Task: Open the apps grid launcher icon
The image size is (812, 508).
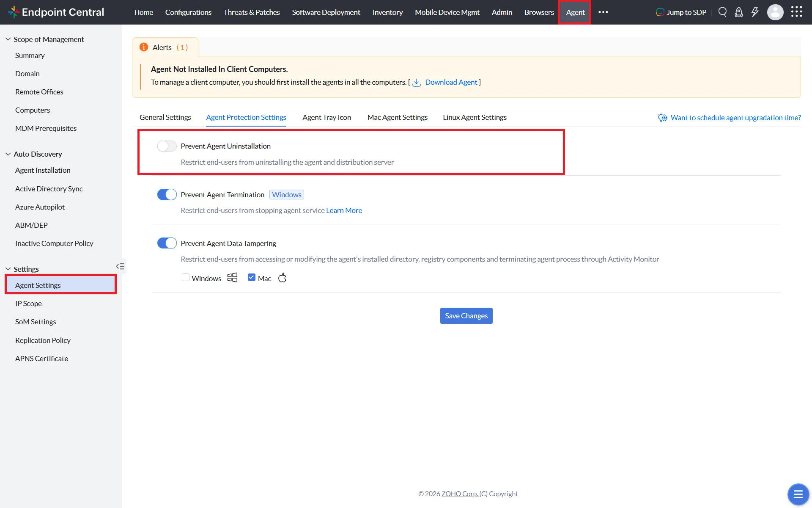Action: [x=796, y=12]
